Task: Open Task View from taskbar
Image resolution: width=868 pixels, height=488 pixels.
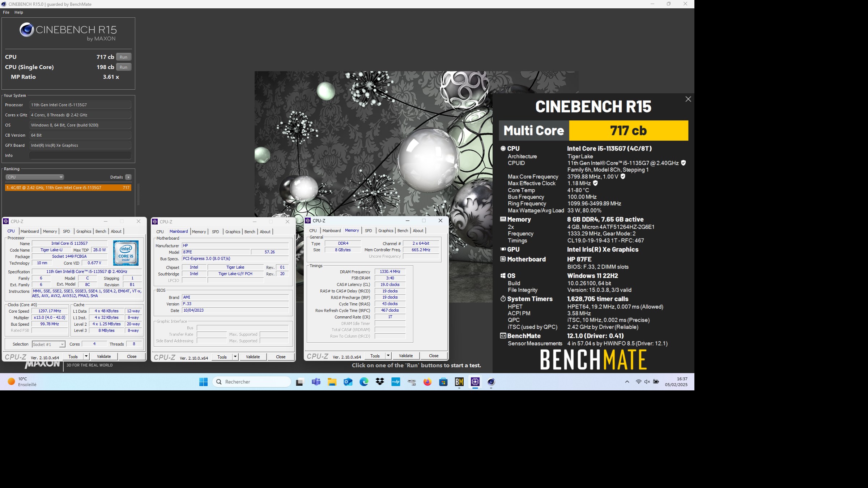Action: pyautogui.click(x=300, y=382)
